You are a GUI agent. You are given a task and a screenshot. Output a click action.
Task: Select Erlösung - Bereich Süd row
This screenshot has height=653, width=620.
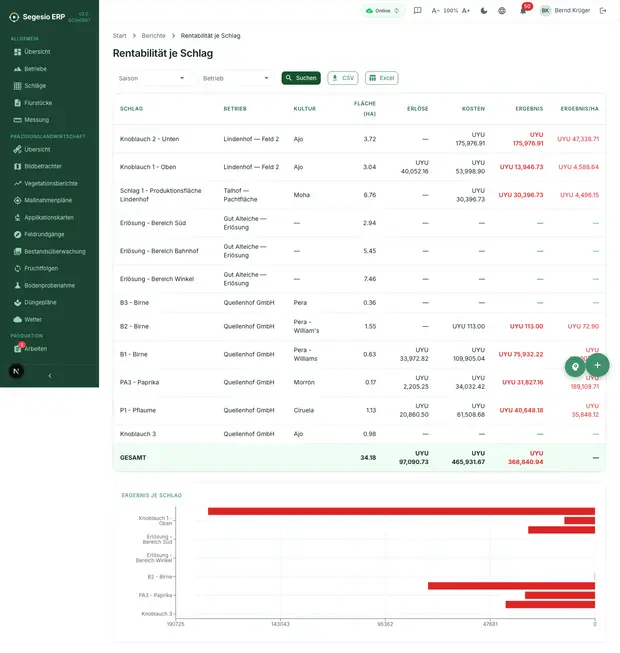click(359, 223)
